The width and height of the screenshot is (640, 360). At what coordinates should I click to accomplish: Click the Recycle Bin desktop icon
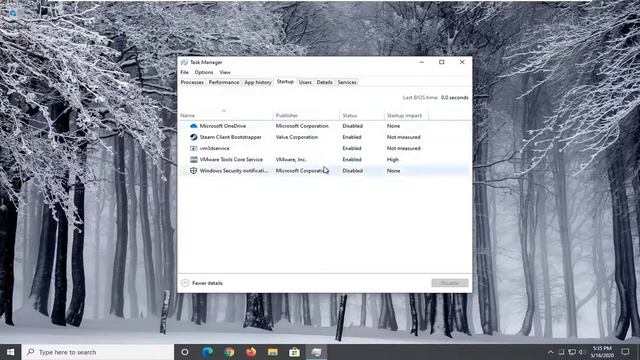tap(13, 13)
